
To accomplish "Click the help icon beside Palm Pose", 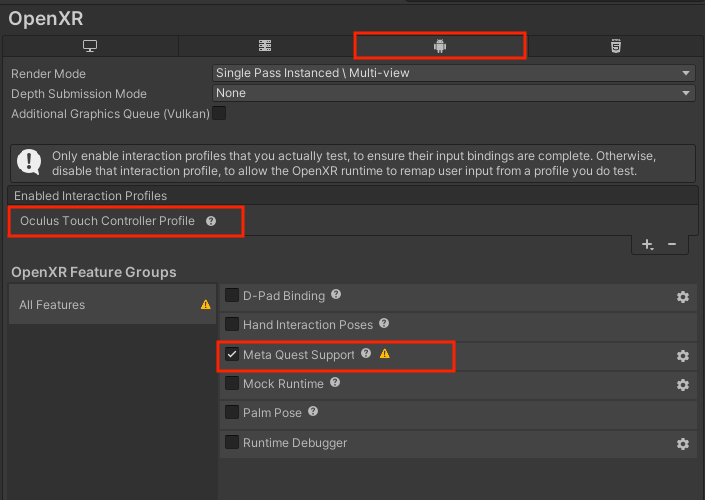I will (x=313, y=412).
